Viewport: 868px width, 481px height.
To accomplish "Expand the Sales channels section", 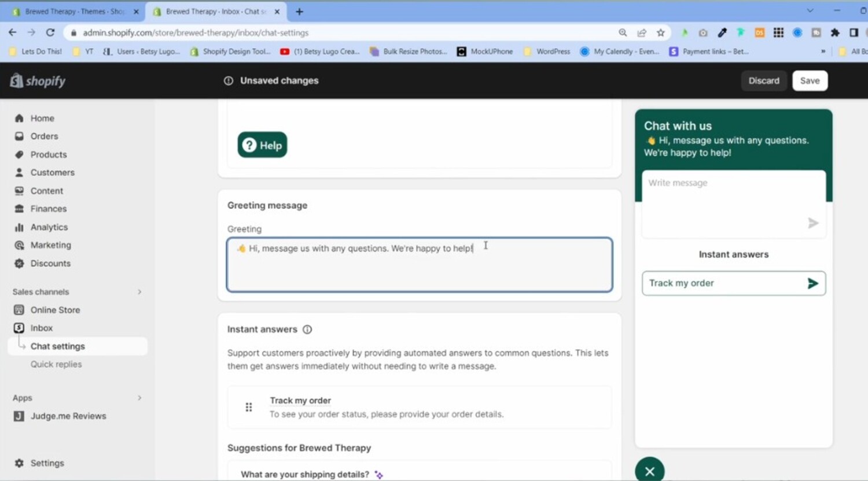I will click(139, 292).
